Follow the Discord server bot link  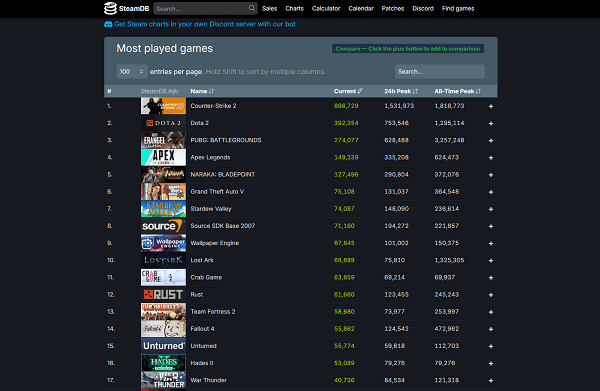(x=205, y=24)
